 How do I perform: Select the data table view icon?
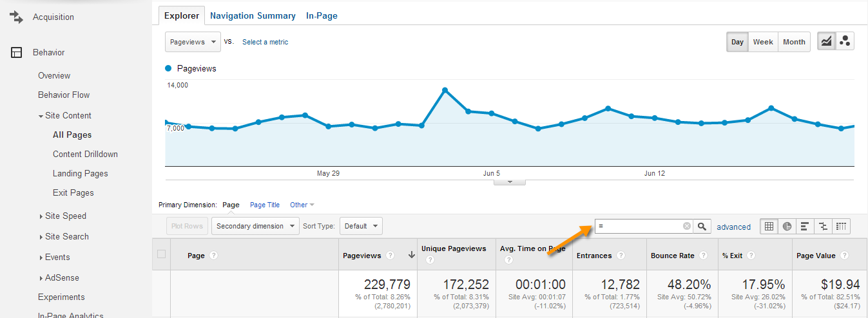pos(769,226)
